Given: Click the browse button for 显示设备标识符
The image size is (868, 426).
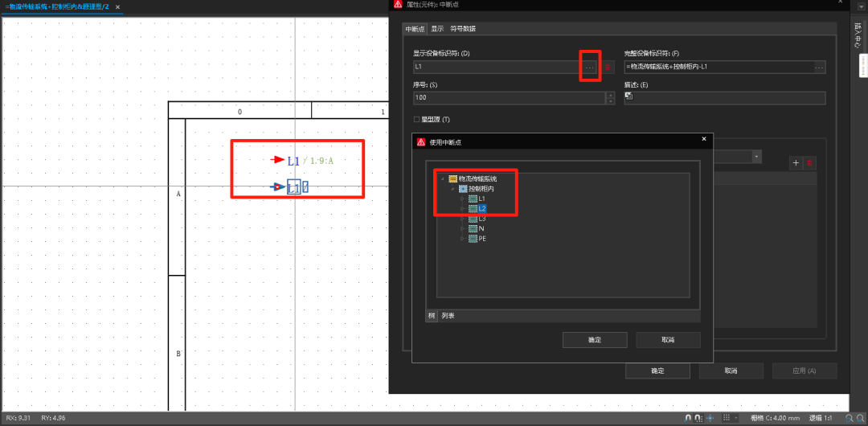Looking at the screenshot, I should pyautogui.click(x=590, y=67).
